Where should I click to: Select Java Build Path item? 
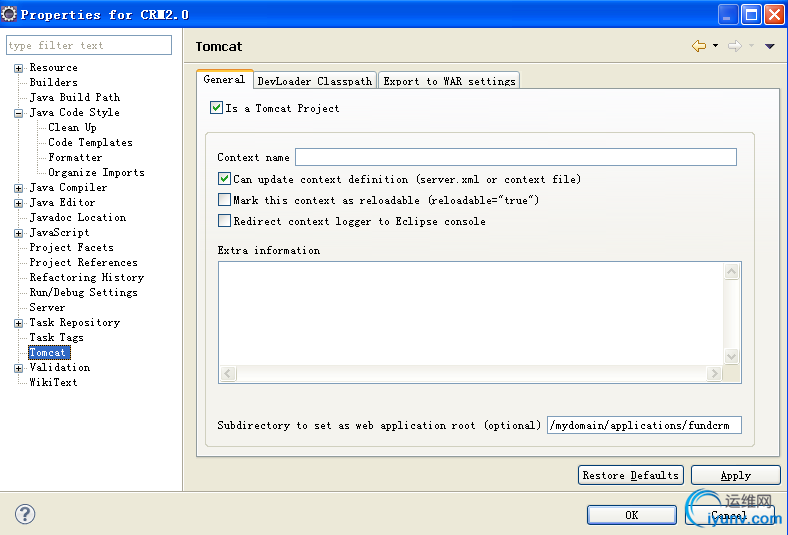(x=74, y=97)
